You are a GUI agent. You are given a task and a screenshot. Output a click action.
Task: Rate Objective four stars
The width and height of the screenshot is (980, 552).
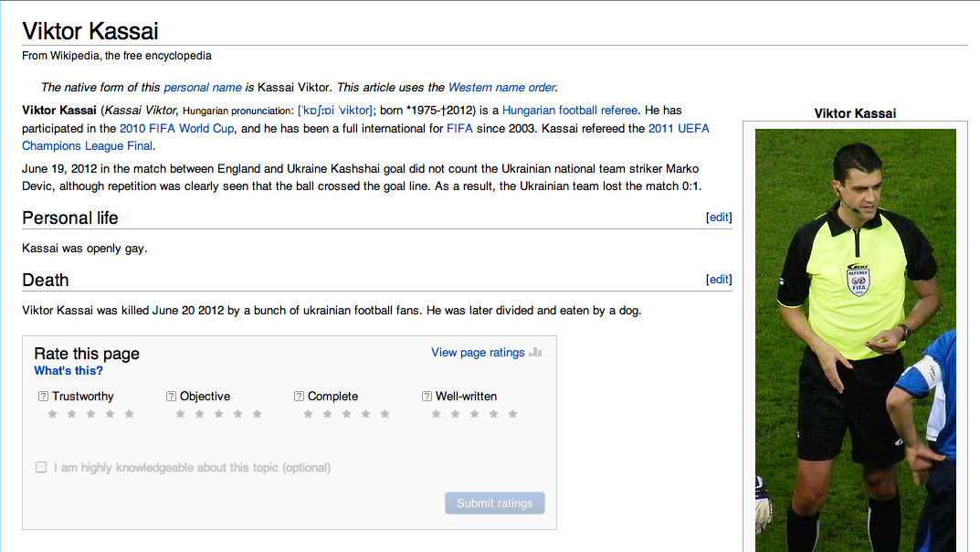pyautogui.click(x=237, y=414)
